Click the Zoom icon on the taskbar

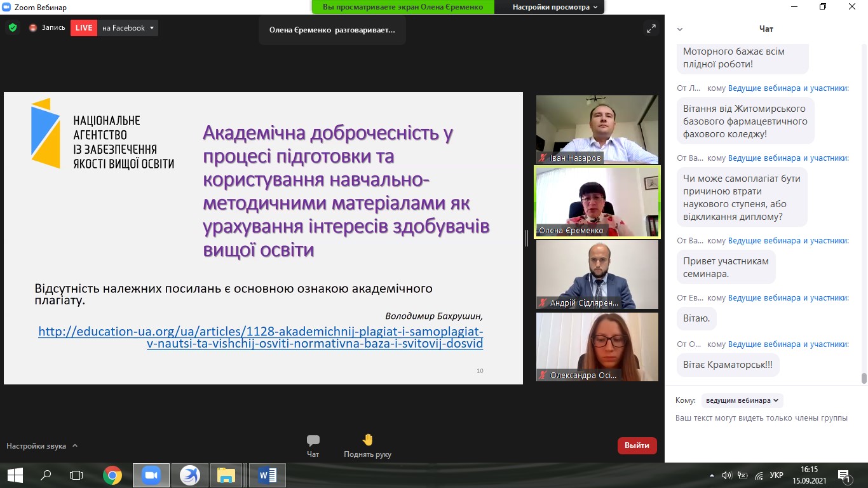(x=151, y=475)
